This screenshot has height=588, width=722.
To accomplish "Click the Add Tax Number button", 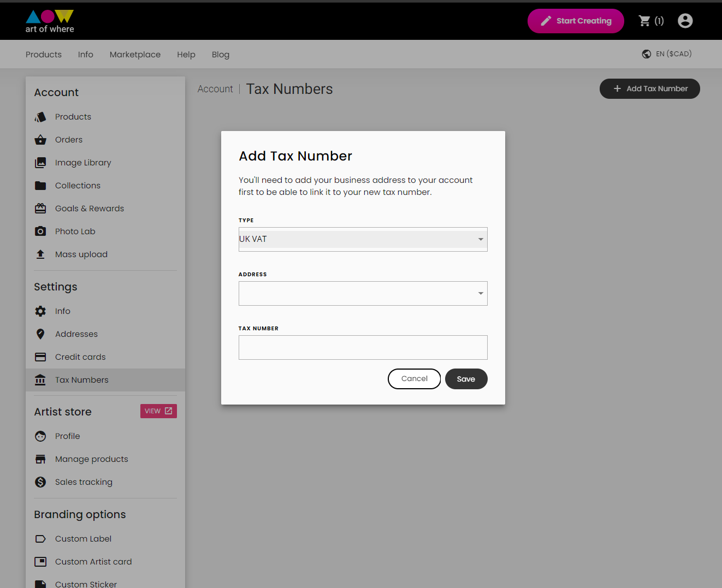I will click(x=650, y=88).
